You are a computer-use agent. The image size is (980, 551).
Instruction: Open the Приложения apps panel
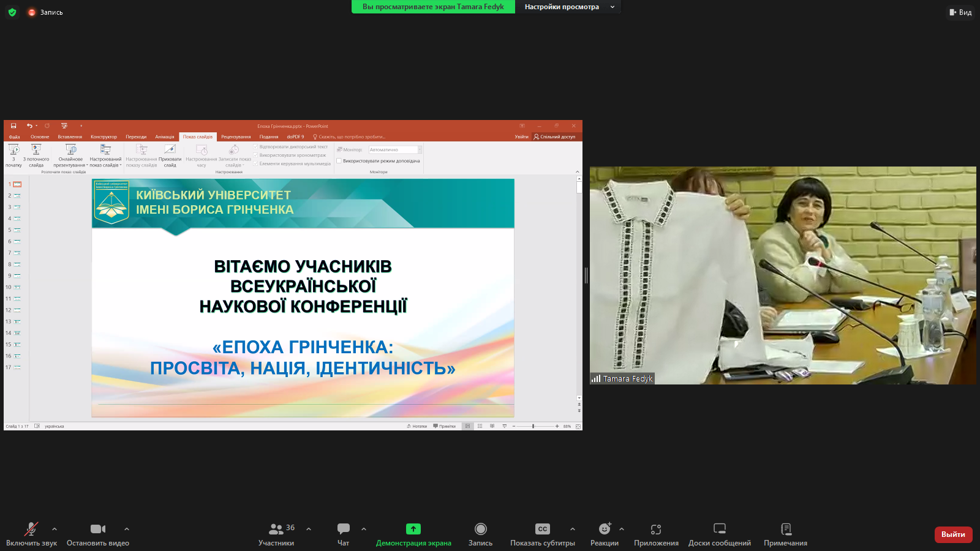tap(656, 530)
